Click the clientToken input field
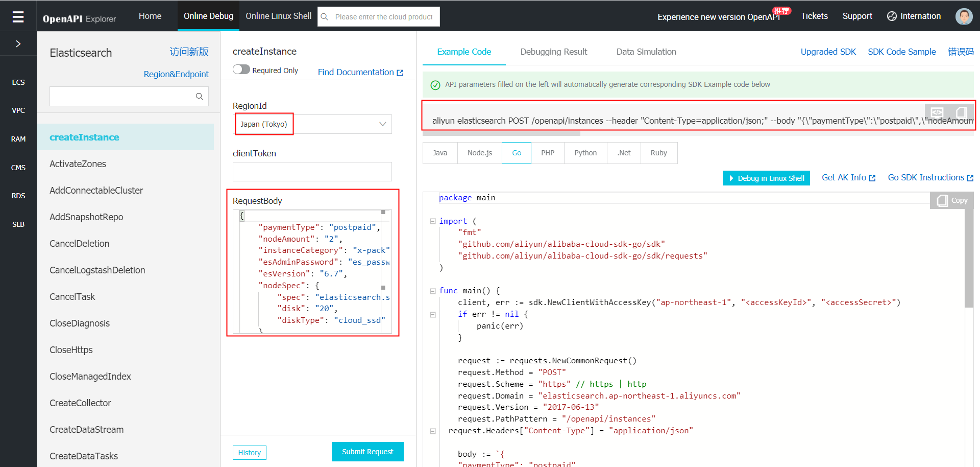The image size is (980, 467). point(312,172)
